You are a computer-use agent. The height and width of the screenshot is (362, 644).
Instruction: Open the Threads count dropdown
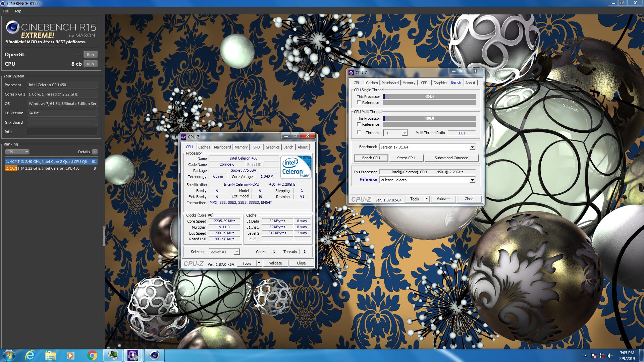[395, 133]
